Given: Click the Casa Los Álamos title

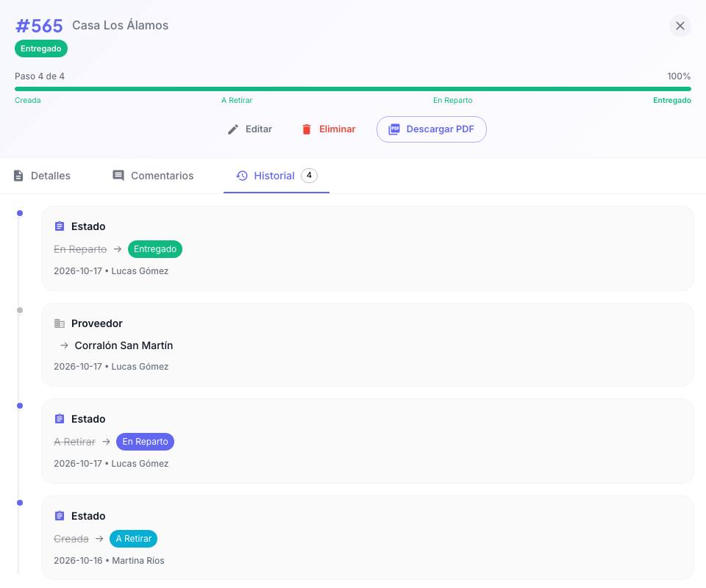Looking at the screenshot, I should [120, 25].
